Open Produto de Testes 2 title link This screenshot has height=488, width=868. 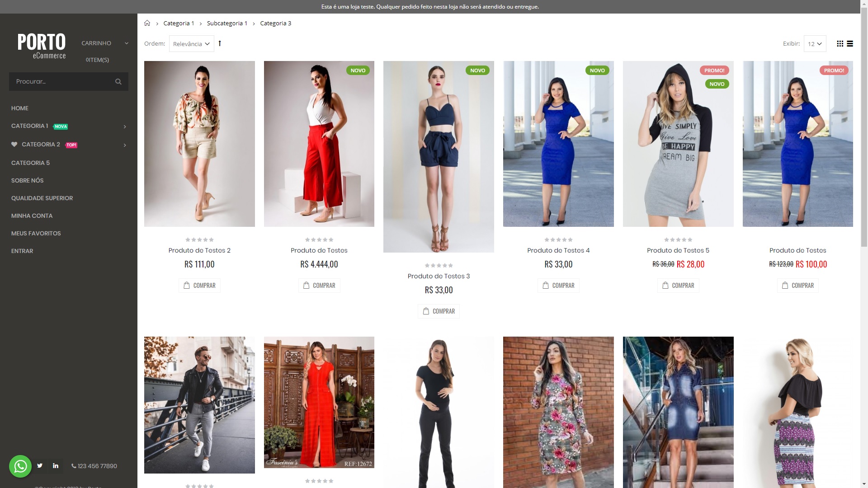coord(199,250)
